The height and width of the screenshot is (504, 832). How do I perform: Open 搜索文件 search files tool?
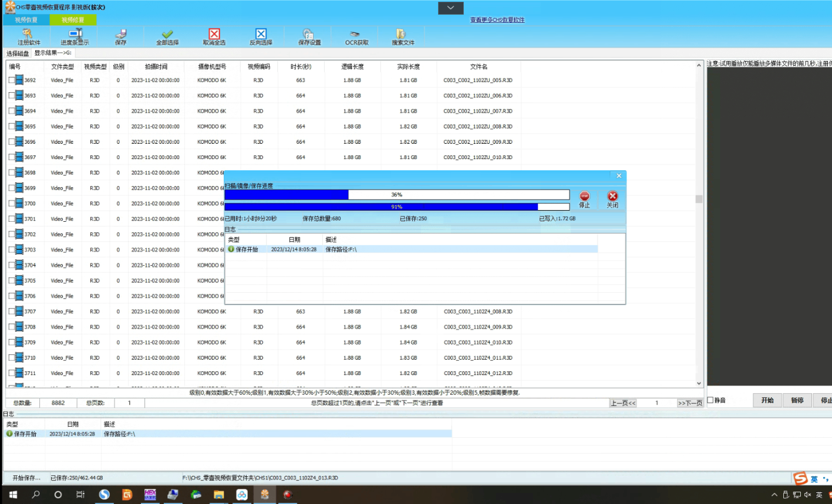click(403, 36)
